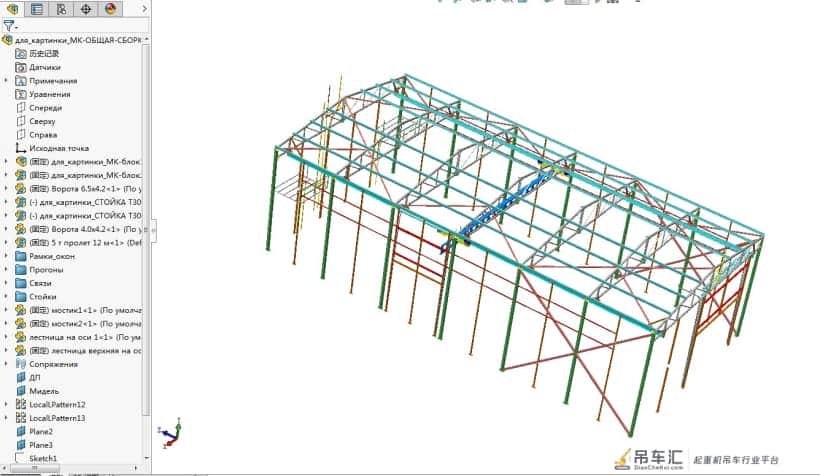Select the ДП plane icon
Viewport: 820px width, 476px height.
(21, 378)
